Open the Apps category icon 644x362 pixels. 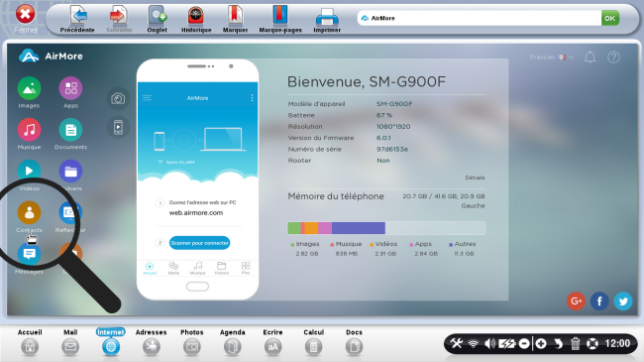(70, 88)
